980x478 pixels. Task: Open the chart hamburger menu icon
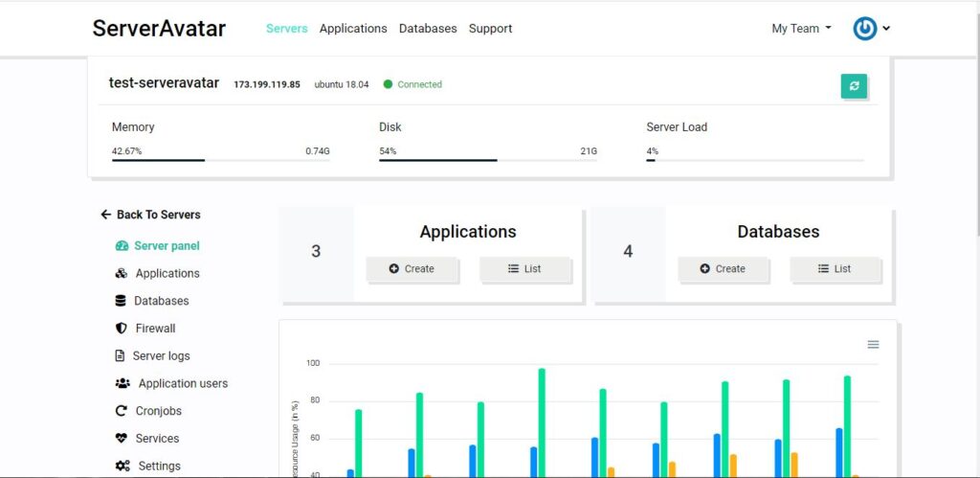[x=873, y=345]
